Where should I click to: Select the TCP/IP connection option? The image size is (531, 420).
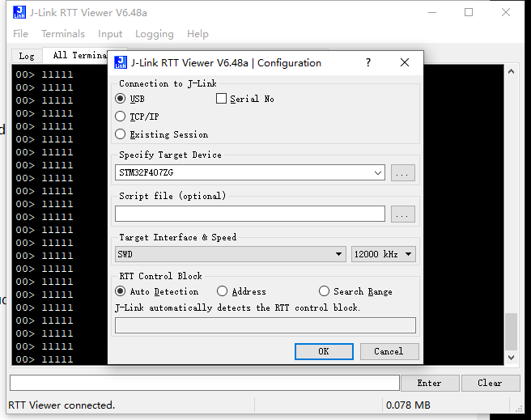pyautogui.click(x=137, y=117)
